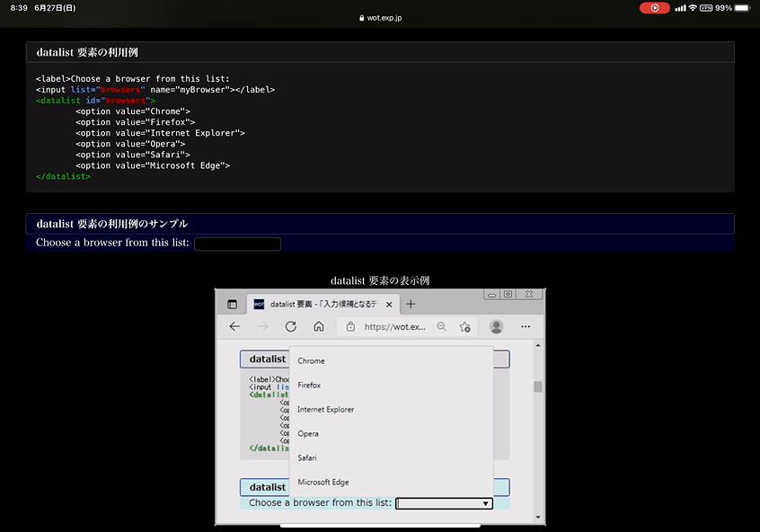This screenshot has height=532, width=760.
Task: Click the home icon in the Edge toolbar
Action: click(318, 326)
